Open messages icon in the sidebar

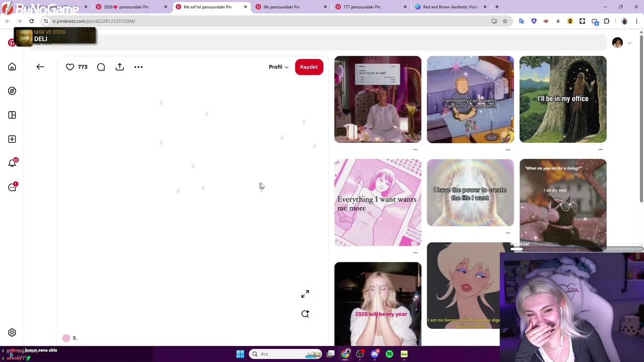pyautogui.click(x=12, y=187)
